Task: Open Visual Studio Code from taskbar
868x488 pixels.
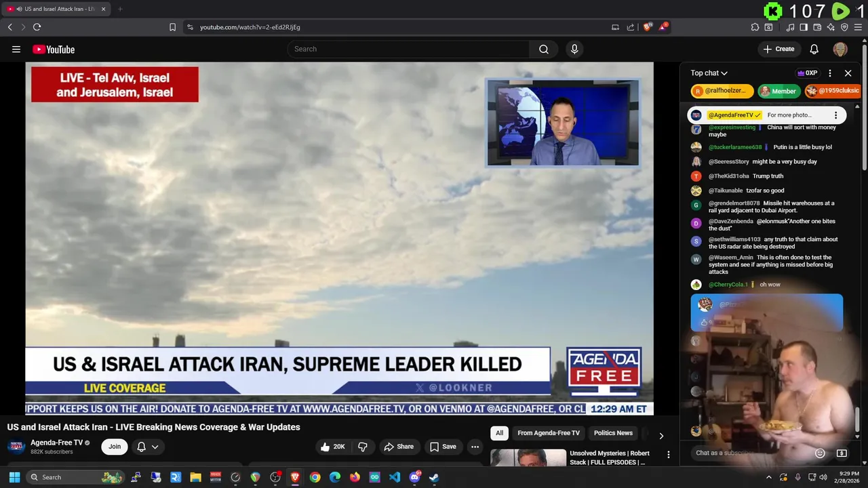Action: (x=395, y=477)
